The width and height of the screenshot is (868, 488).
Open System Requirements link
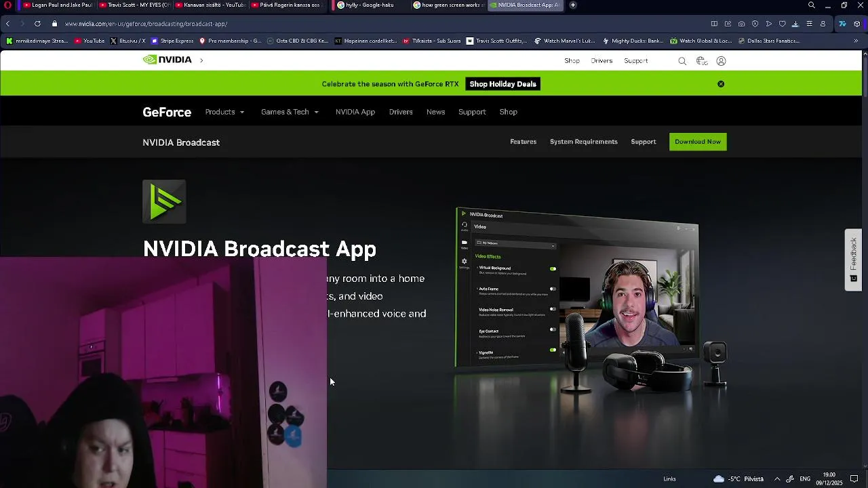[584, 142]
